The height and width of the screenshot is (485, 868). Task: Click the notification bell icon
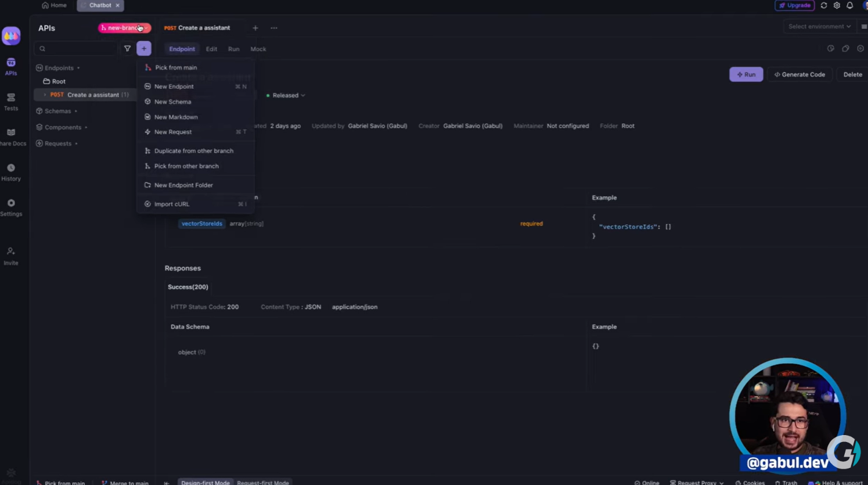849,5
